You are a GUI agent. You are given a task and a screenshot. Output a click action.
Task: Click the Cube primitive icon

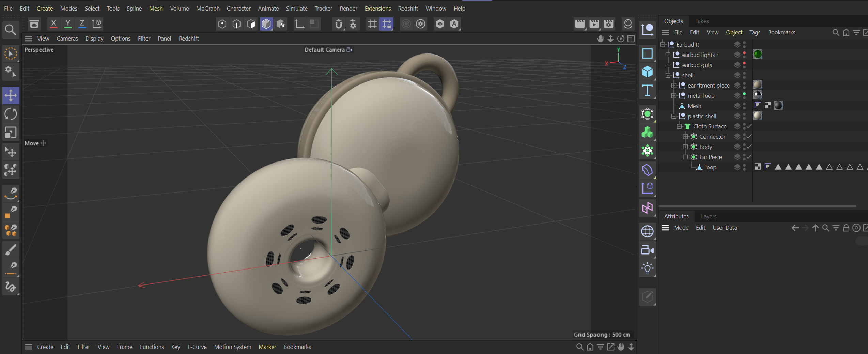click(x=647, y=72)
